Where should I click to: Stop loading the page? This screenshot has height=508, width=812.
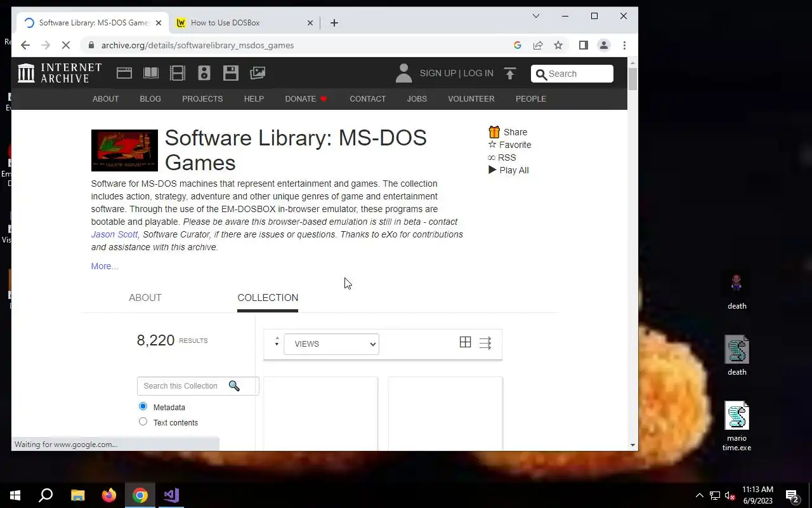pos(65,45)
